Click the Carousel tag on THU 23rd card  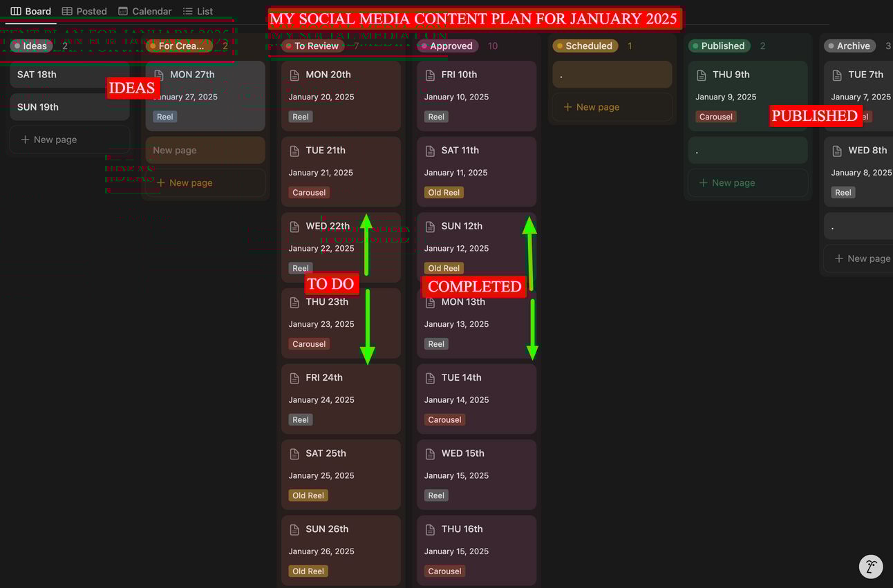[x=309, y=344]
